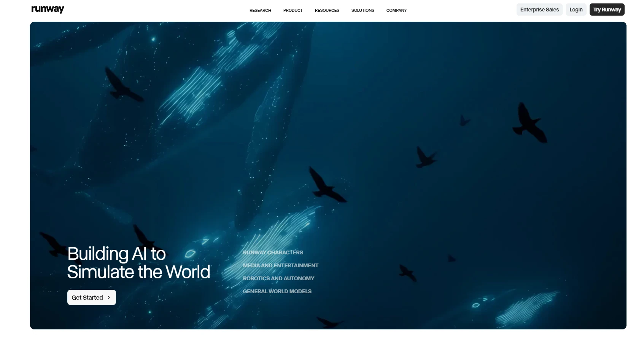Click the Login button
Image resolution: width=644 pixels, height=337 pixels.
click(x=576, y=10)
